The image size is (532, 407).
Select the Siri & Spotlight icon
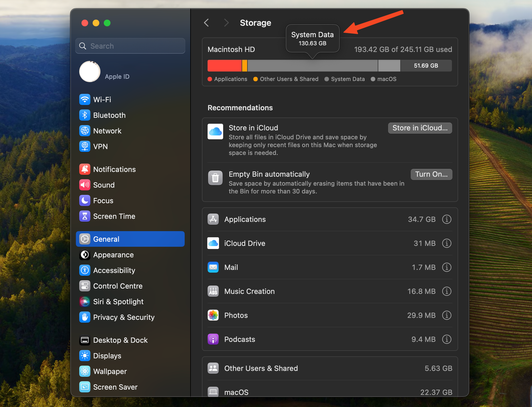tap(84, 302)
